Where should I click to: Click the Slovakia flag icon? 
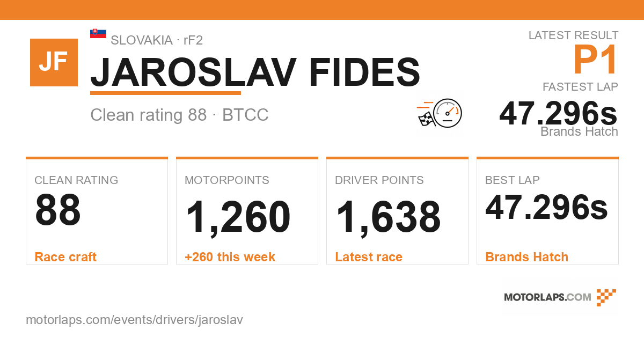(98, 33)
